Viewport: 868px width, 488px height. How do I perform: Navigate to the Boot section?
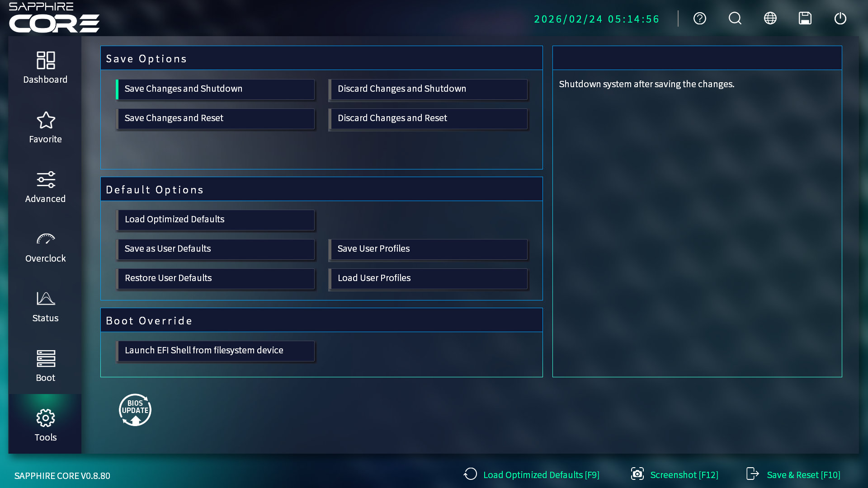point(45,366)
